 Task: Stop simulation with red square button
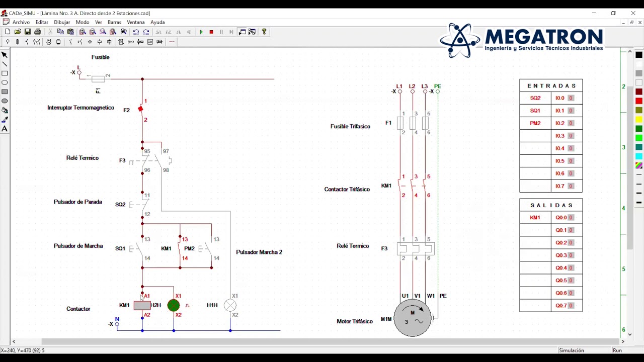pyautogui.click(x=211, y=32)
